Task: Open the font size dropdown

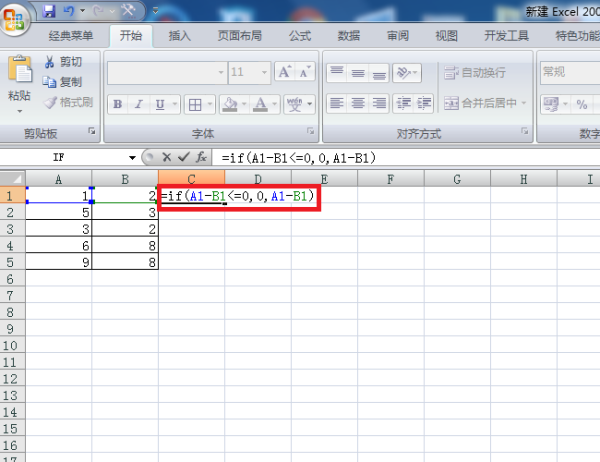Action: 264,72
